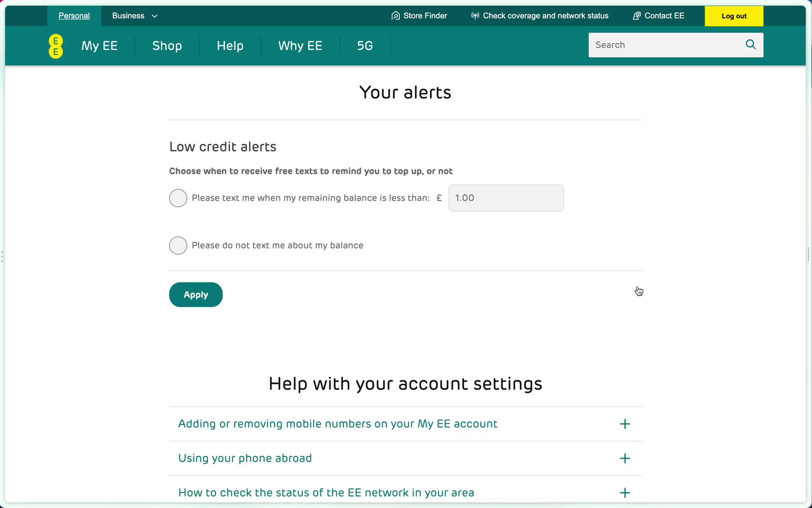Select the do not text me radio button

pyautogui.click(x=178, y=245)
